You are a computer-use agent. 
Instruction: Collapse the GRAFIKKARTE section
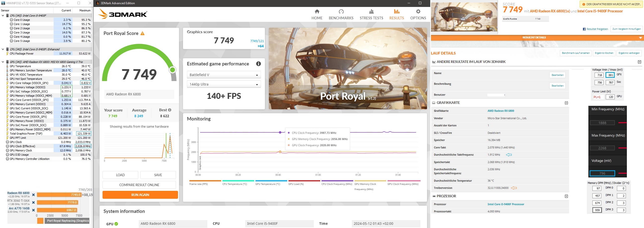(x=566, y=103)
